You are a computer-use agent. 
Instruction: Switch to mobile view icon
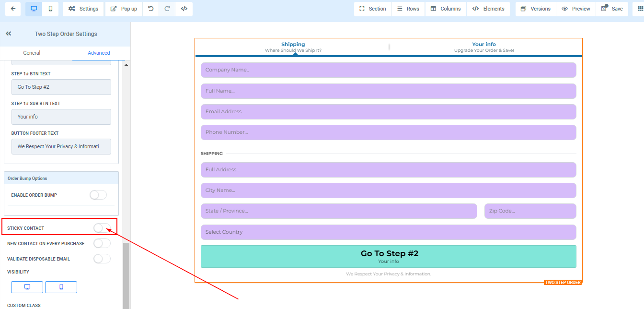(x=50, y=9)
